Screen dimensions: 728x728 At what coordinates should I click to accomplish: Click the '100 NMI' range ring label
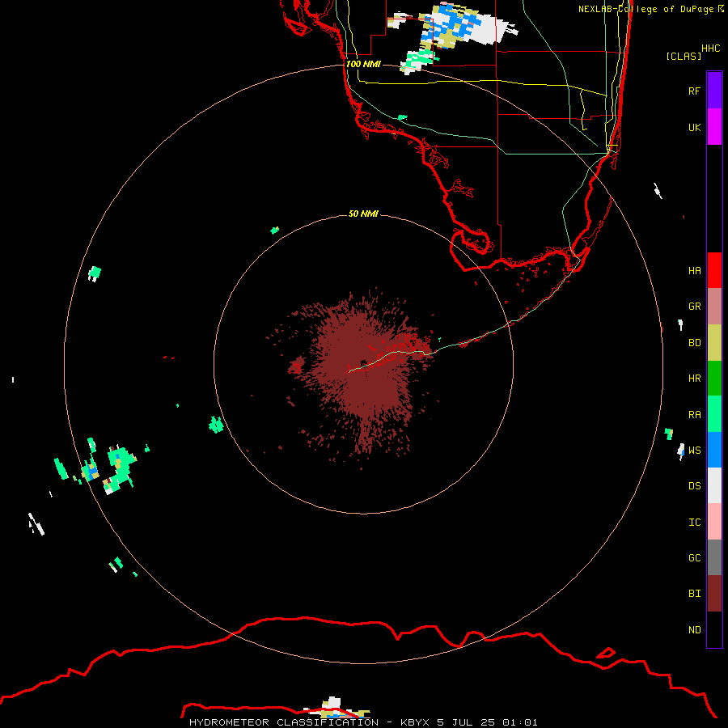pyautogui.click(x=363, y=64)
